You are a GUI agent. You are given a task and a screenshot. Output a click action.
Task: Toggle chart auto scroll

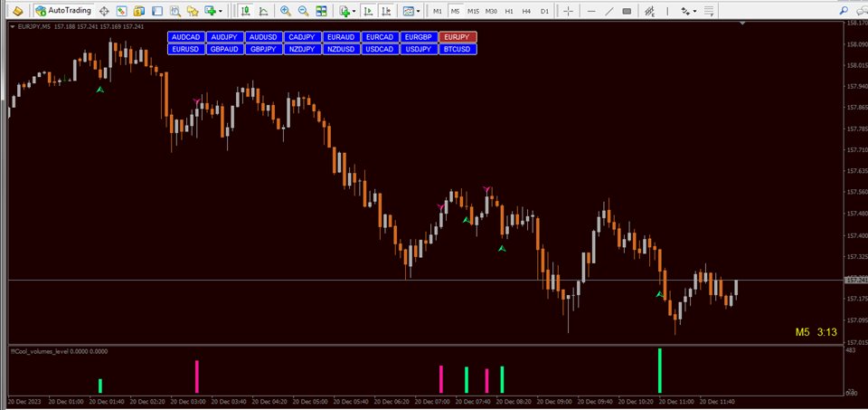[x=368, y=11]
